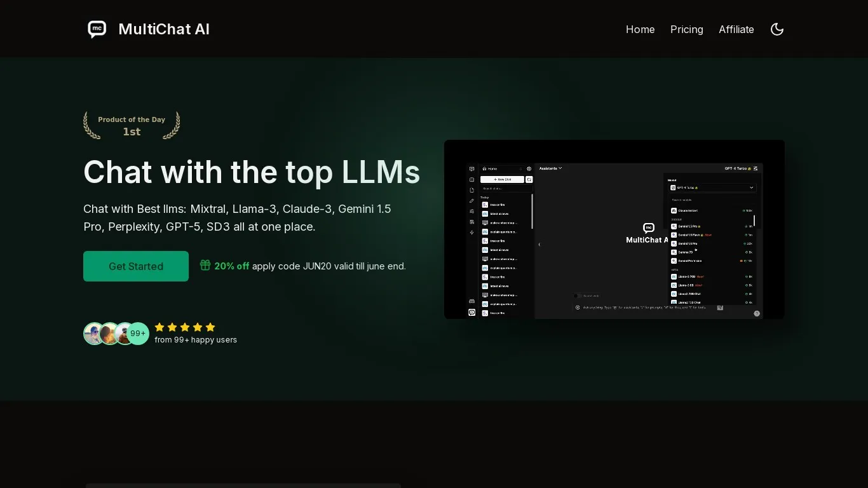The height and width of the screenshot is (488, 868).
Task: Click the new folder icon beside New Chat
Action: tap(529, 179)
